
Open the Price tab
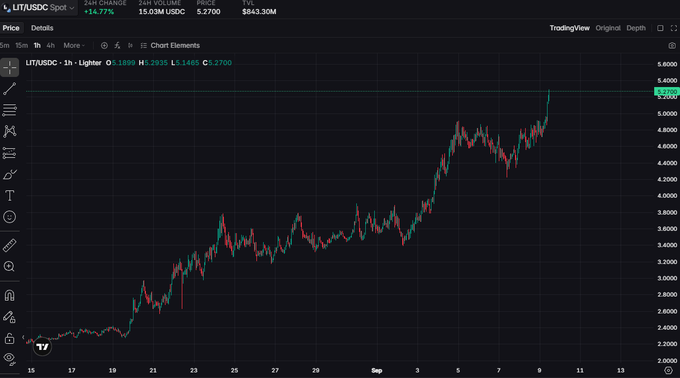(x=11, y=28)
